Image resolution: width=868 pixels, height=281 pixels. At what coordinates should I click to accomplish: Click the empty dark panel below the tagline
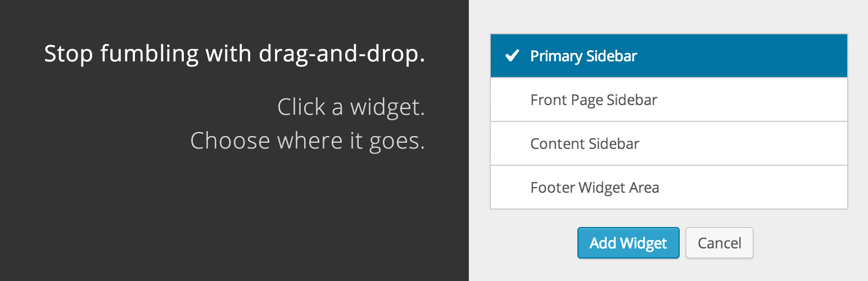234,219
